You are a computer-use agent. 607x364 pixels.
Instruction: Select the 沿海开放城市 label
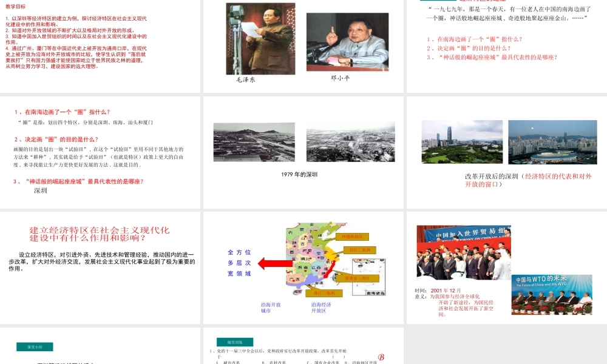271,308
